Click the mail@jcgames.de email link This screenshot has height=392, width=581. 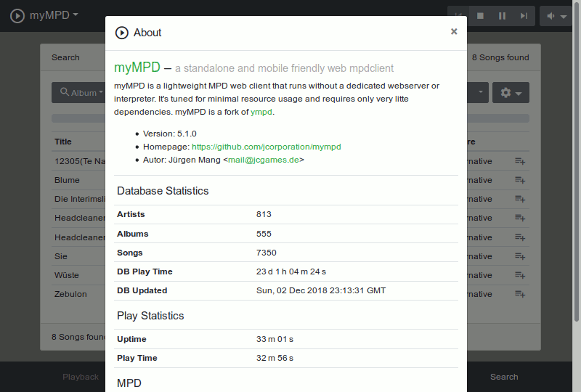(x=264, y=160)
